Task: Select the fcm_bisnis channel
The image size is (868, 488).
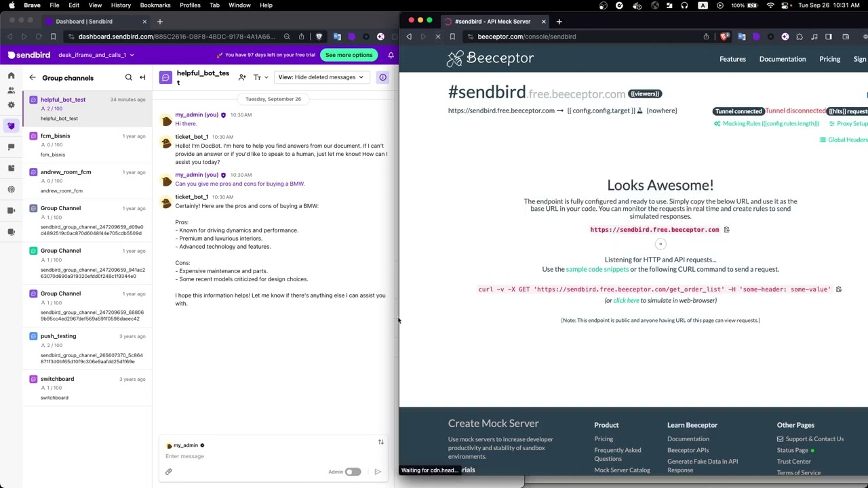Action: 87,145
